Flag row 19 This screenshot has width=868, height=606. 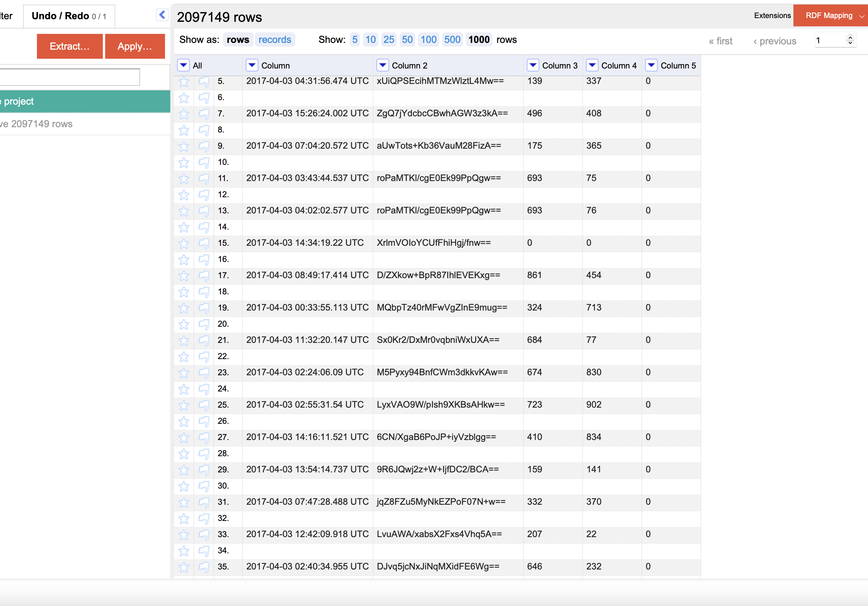click(204, 308)
